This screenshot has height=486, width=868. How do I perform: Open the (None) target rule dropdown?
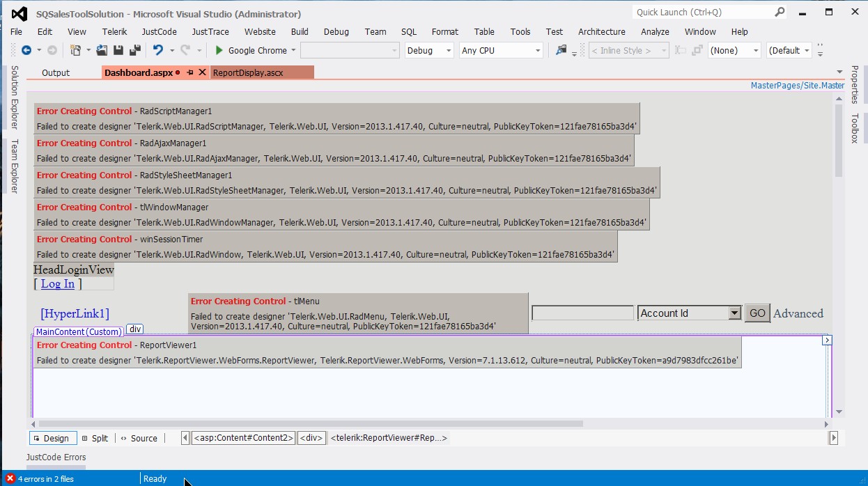(x=756, y=50)
